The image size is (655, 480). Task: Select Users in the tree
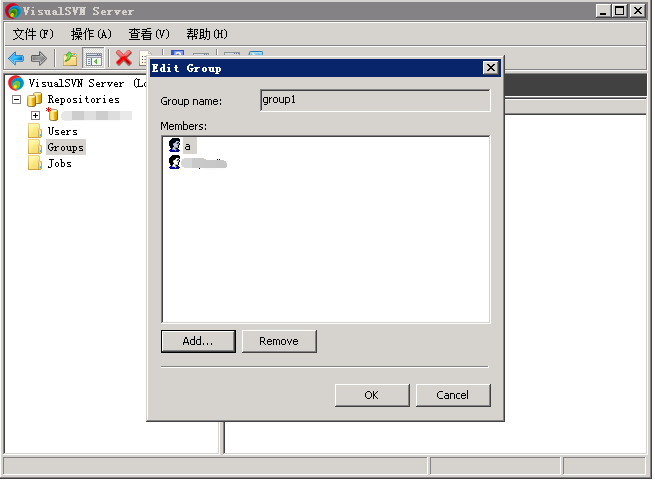pos(63,131)
